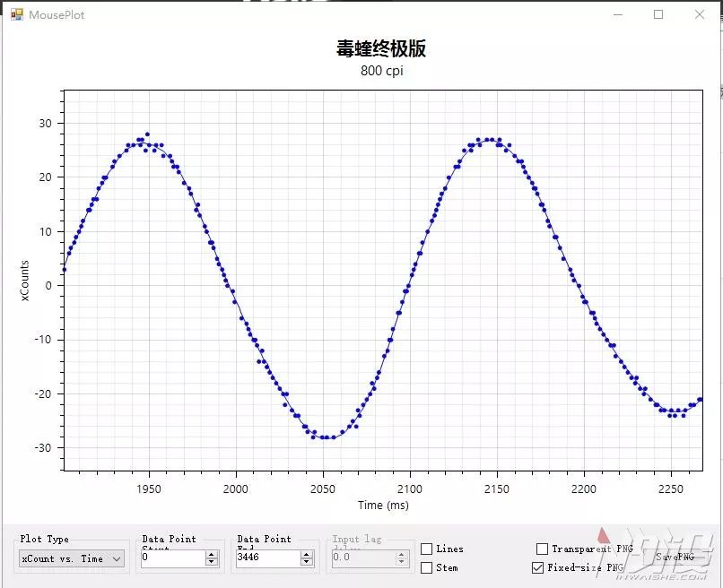Uncheck the Fixed-size PNG checkbox

(x=537, y=567)
